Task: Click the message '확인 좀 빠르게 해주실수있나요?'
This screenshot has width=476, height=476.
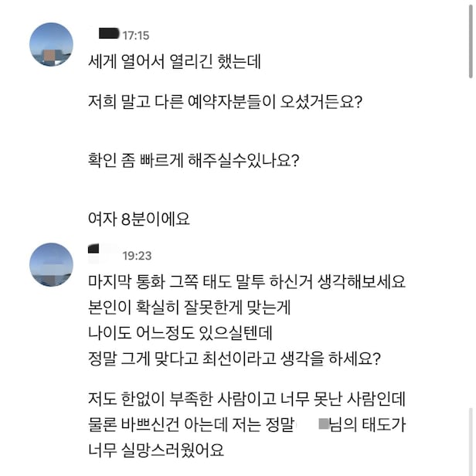Action: click(x=194, y=163)
